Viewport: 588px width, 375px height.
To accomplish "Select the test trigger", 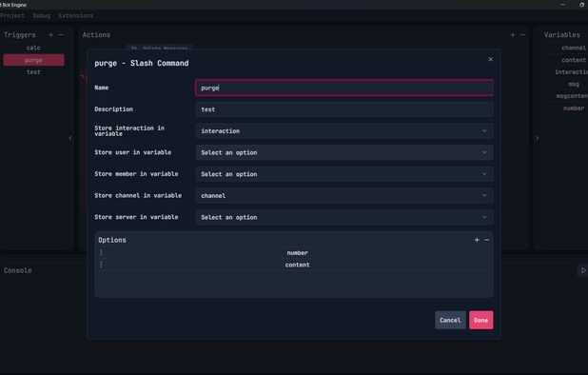I will tap(33, 72).
